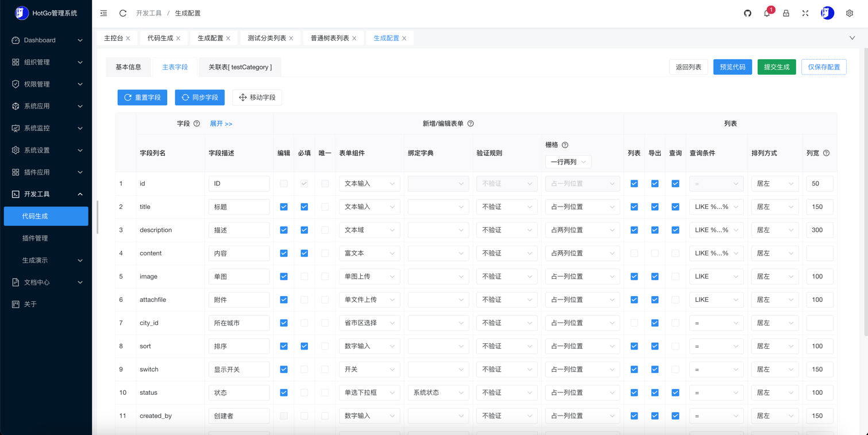Image resolution: width=868 pixels, height=435 pixels.
Task: Enable the query checkbox for image row
Action: pyautogui.click(x=676, y=277)
